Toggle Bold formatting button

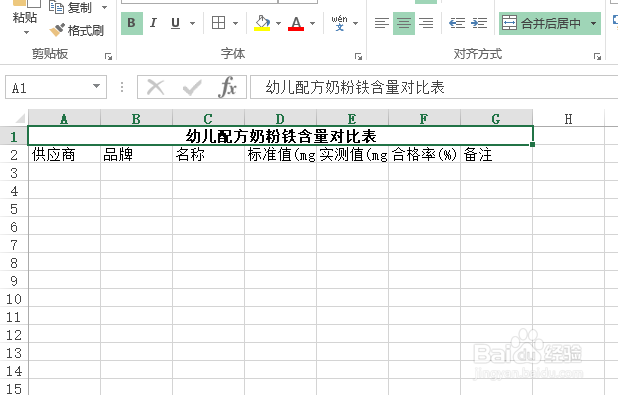tap(132, 23)
